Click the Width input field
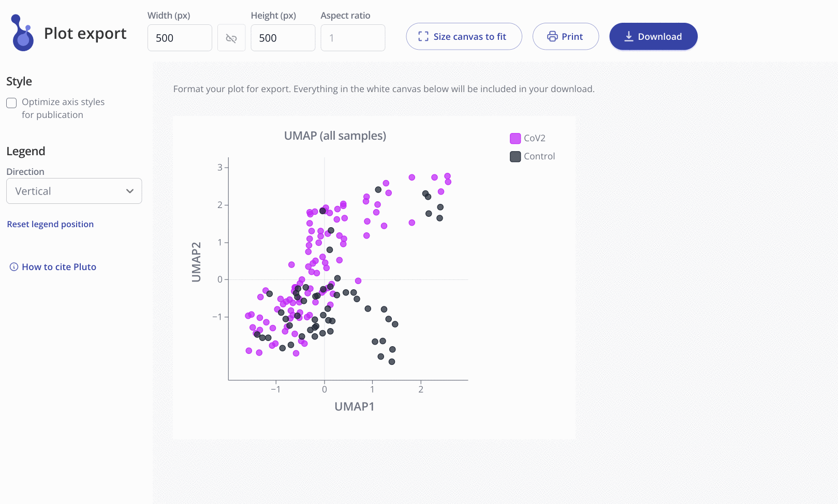 (x=180, y=38)
